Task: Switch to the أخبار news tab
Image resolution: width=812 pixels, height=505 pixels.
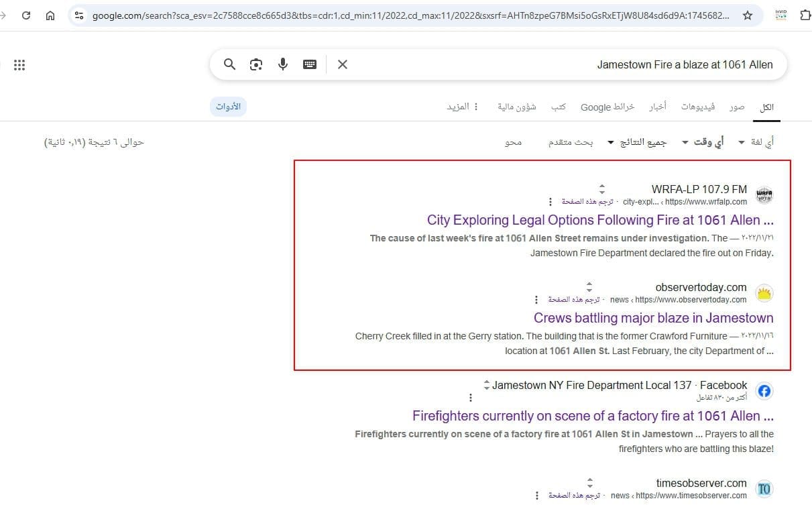Action: click(657, 107)
